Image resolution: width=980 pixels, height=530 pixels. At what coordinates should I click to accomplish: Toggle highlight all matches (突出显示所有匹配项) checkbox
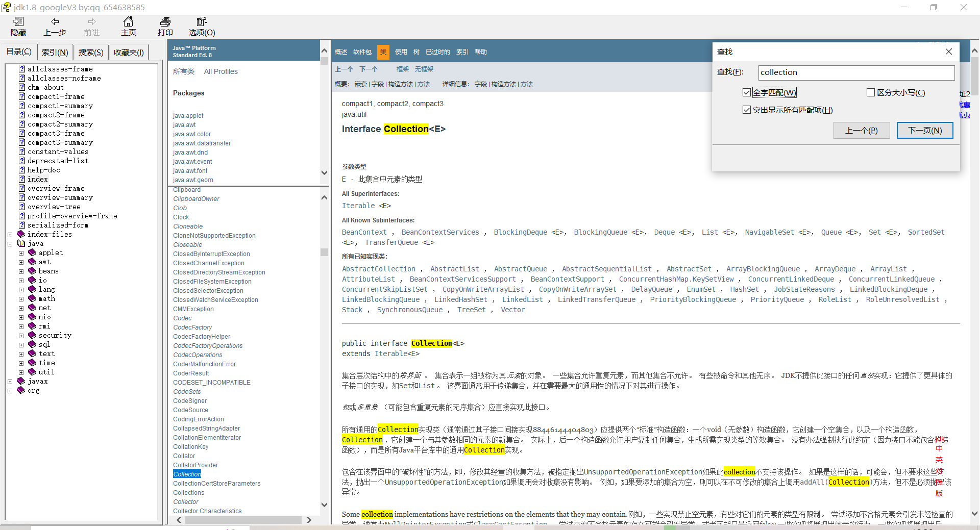pyautogui.click(x=747, y=110)
